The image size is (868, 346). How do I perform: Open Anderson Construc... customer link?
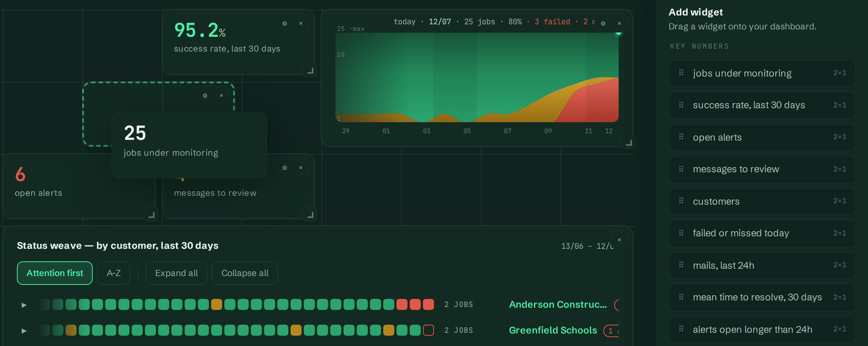click(558, 304)
